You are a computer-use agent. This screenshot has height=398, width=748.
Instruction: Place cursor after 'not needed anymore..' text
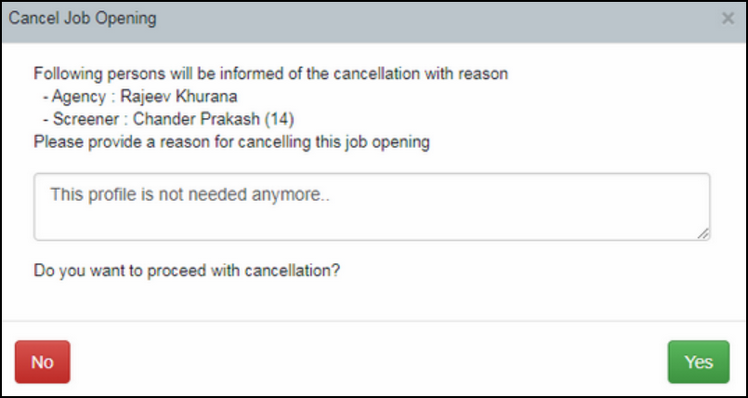[x=331, y=194]
